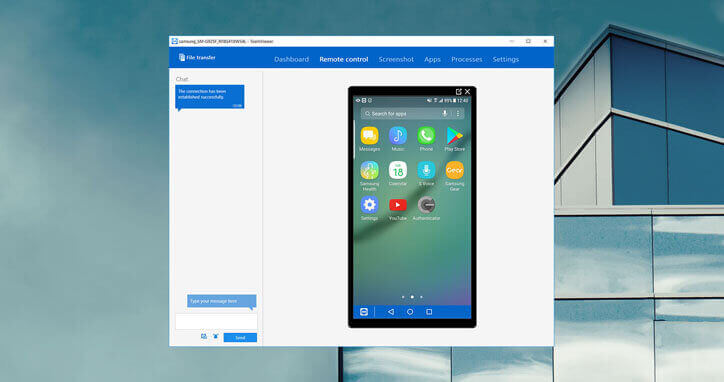Screen dimensions: 724x382
Task: Select the Screenshot tab
Action: click(396, 59)
